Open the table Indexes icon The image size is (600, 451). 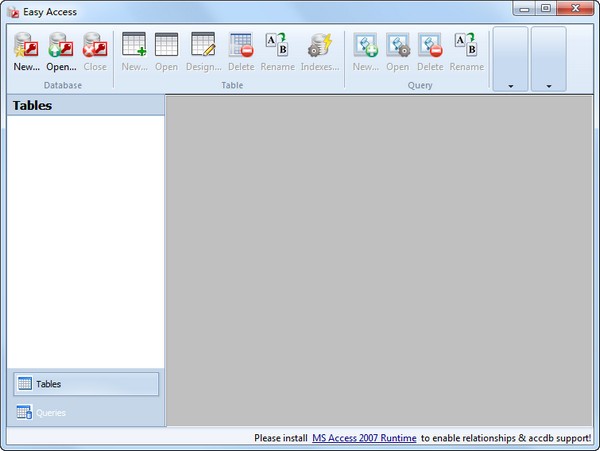coord(320,46)
